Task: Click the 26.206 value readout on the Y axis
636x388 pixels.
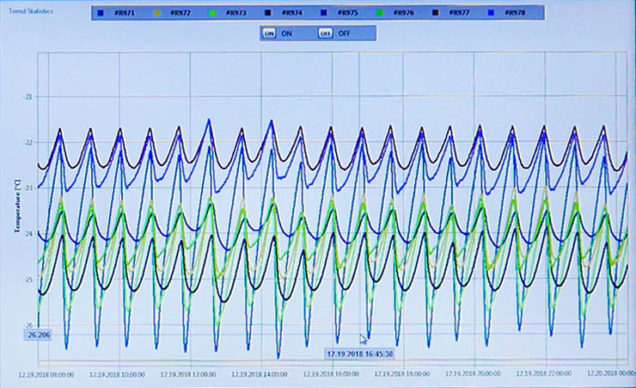Action: pyautogui.click(x=39, y=335)
